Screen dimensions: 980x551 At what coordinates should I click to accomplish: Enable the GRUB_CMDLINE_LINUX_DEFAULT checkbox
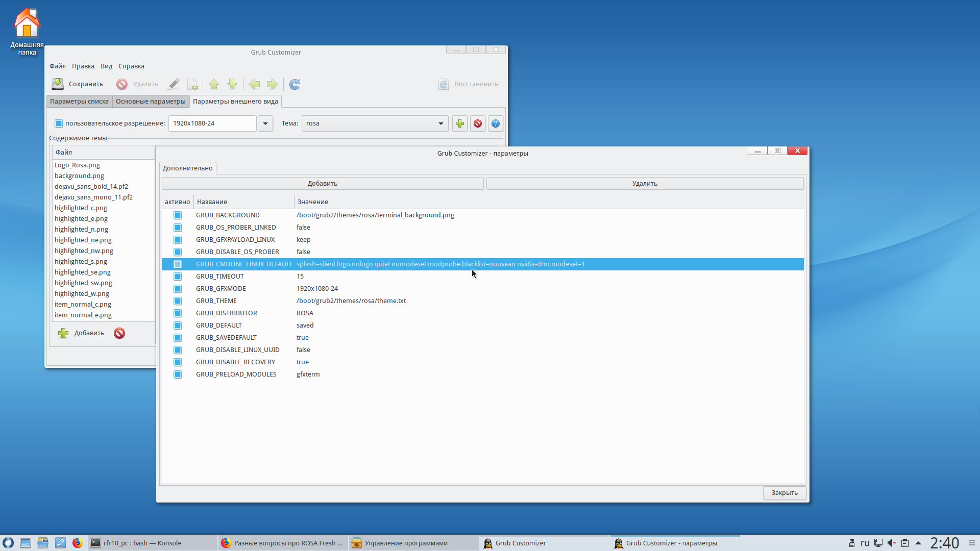coord(178,264)
